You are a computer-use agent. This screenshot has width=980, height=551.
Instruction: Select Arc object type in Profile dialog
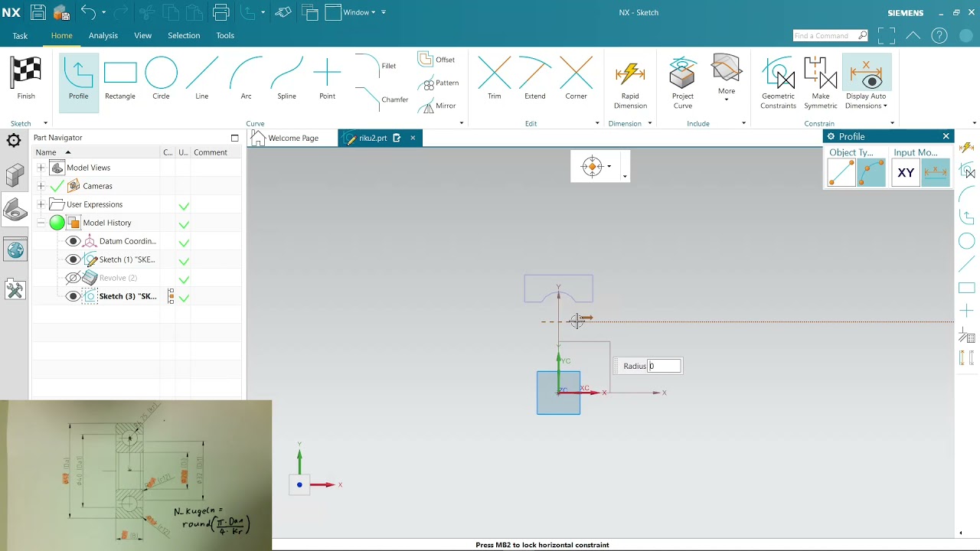click(871, 173)
